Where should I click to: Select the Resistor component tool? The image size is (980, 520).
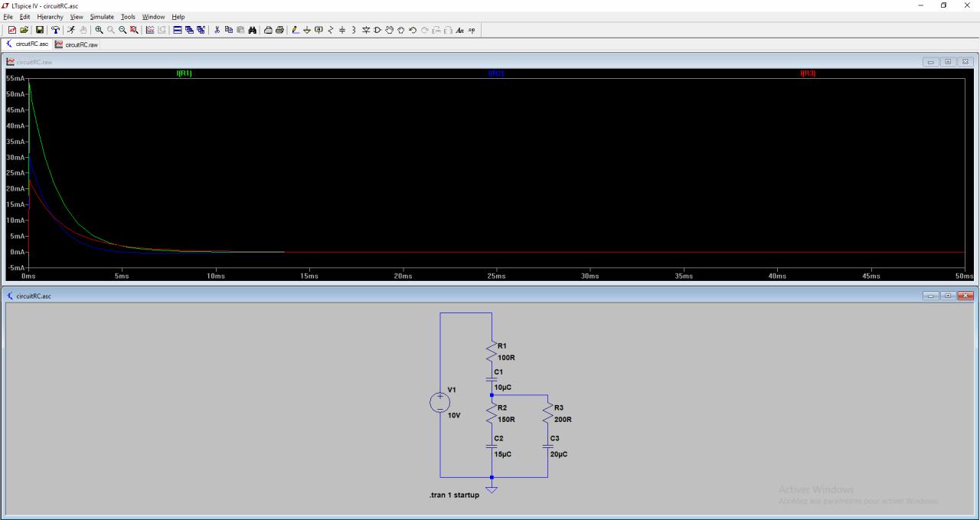click(331, 30)
